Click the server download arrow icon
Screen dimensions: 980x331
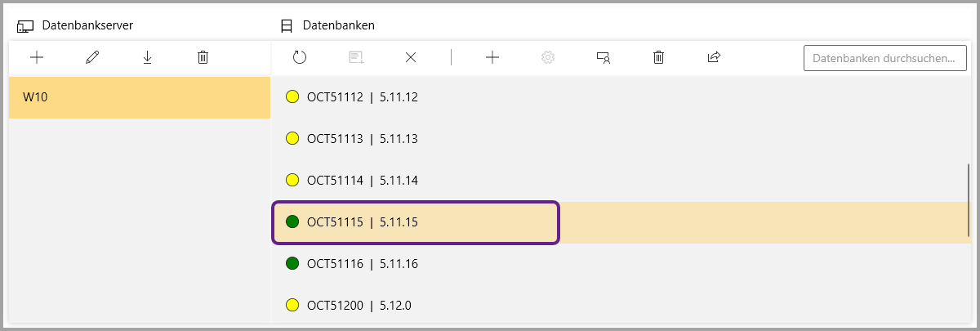click(x=148, y=57)
